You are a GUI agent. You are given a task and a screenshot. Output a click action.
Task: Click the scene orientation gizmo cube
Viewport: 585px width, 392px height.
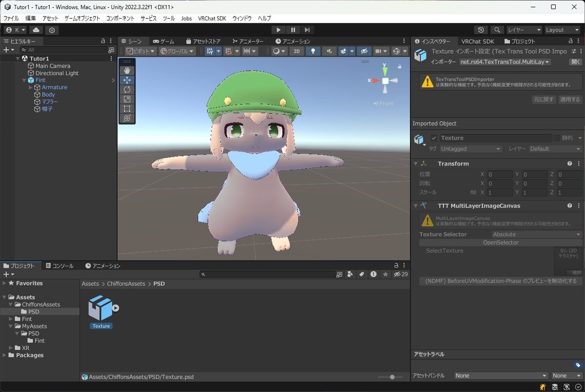[x=385, y=80]
